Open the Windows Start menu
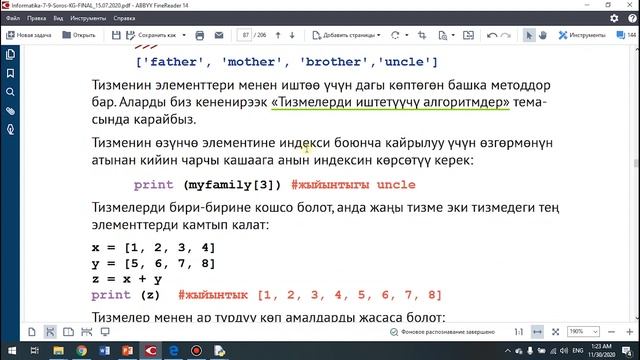Screen dimensions: 640x360 coord(11,351)
